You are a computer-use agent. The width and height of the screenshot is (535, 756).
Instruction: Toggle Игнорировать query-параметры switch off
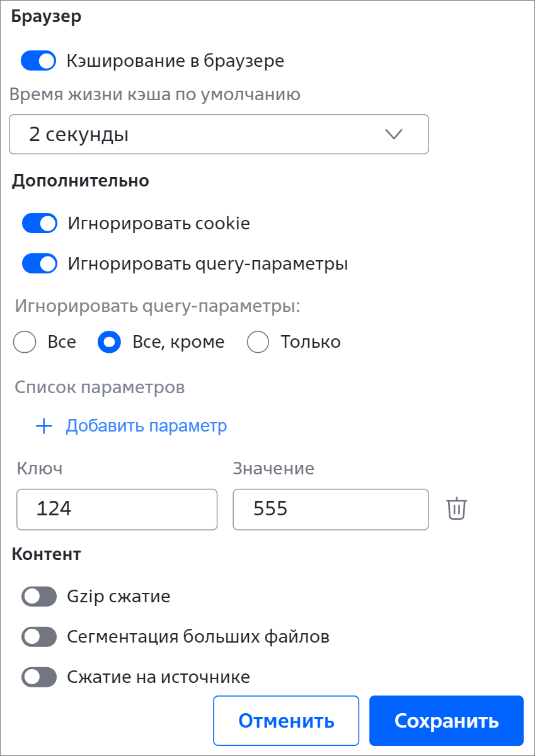40,264
